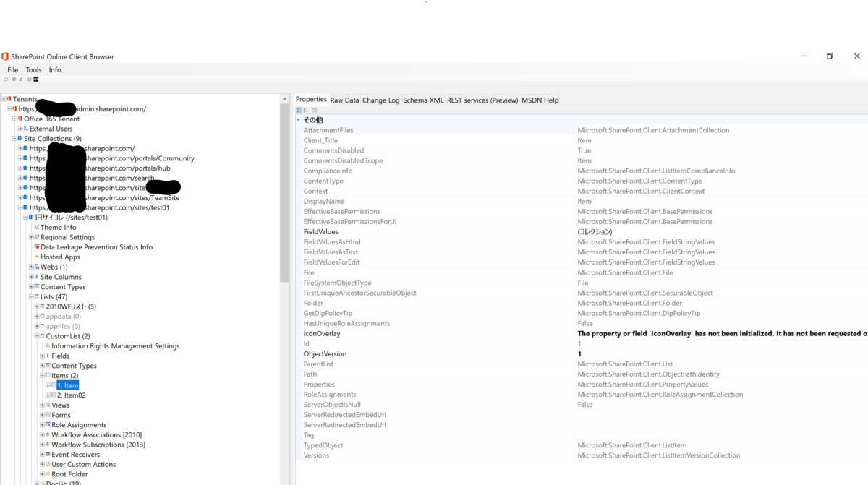Select the CommentsDisabled property row
The width and height of the screenshot is (868, 485).
pos(582,150)
